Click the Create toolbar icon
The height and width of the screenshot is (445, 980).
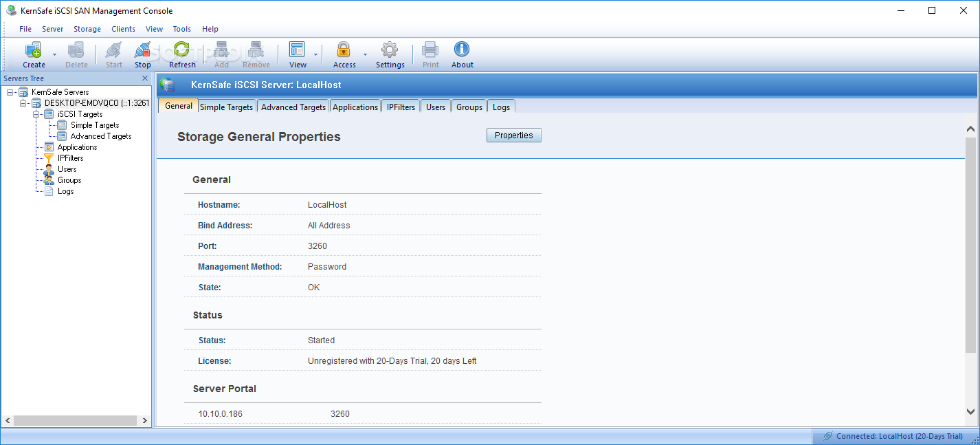[34, 50]
